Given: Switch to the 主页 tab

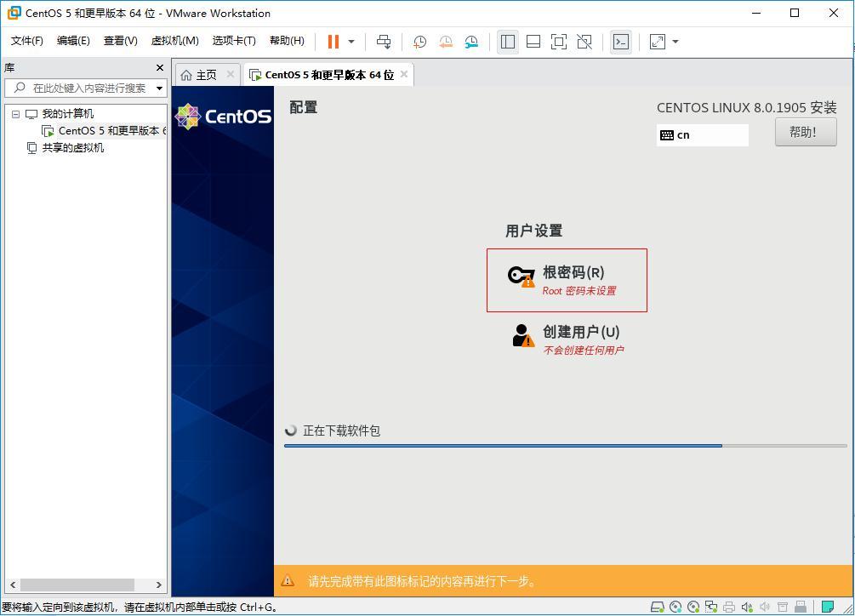Looking at the screenshot, I should click(206, 74).
